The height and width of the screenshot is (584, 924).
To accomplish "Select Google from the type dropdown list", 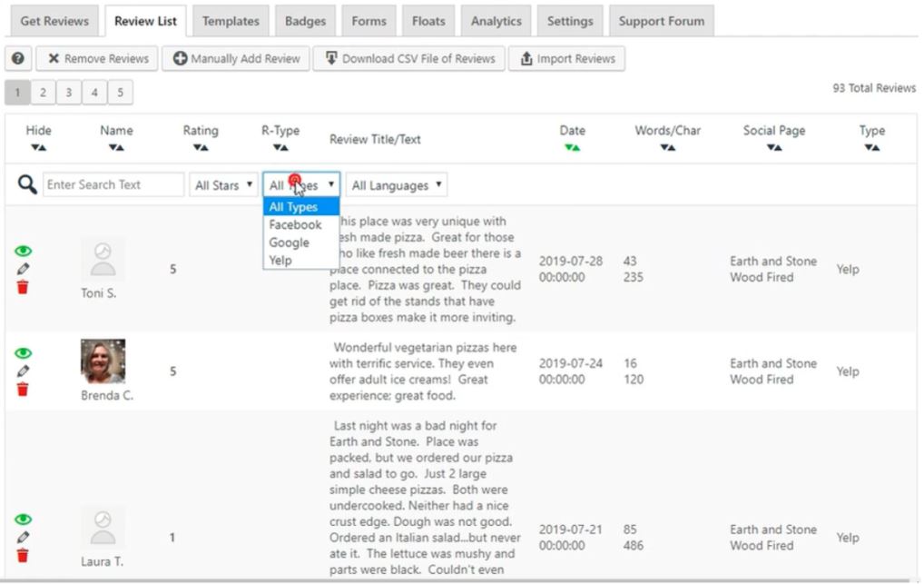I will (x=289, y=243).
